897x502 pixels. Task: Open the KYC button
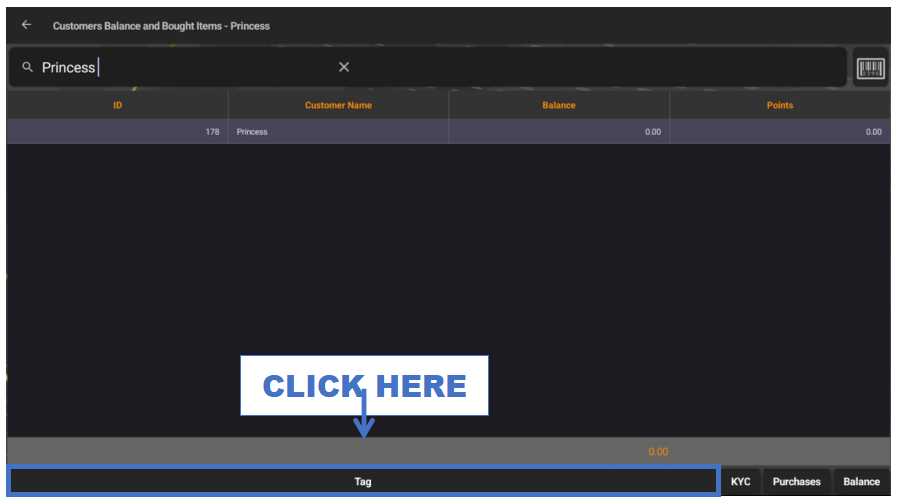(x=740, y=482)
